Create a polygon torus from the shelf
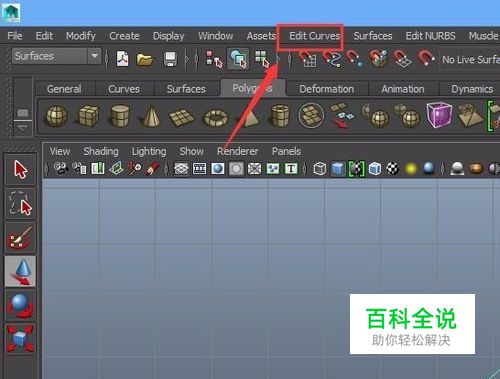The image size is (500, 379). [216, 118]
